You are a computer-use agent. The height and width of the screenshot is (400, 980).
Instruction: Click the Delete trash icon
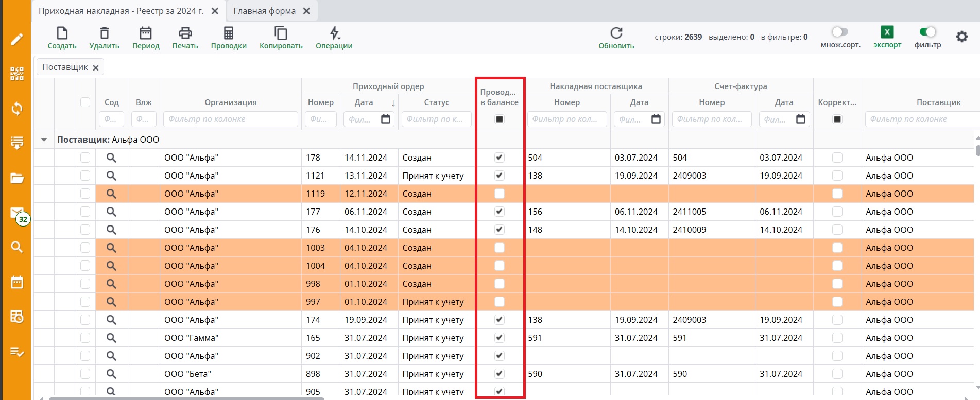click(x=104, y=34)
